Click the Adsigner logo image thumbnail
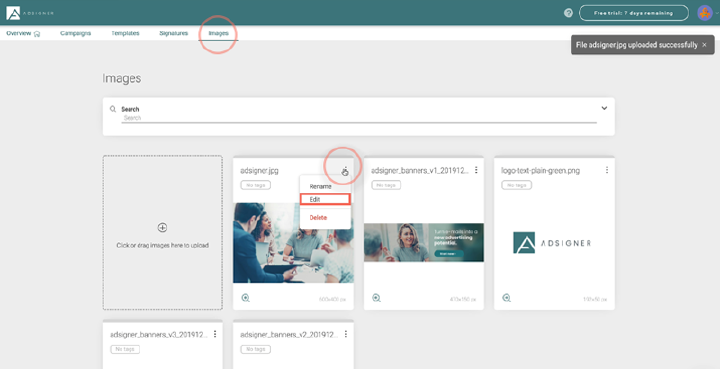 pyautogui.click(x=552, y=243)
